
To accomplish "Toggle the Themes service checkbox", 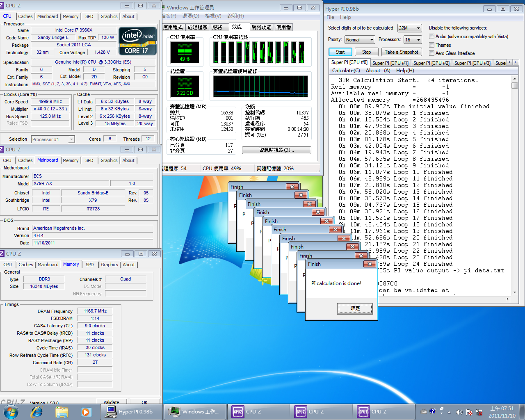I will coord(431,45).
